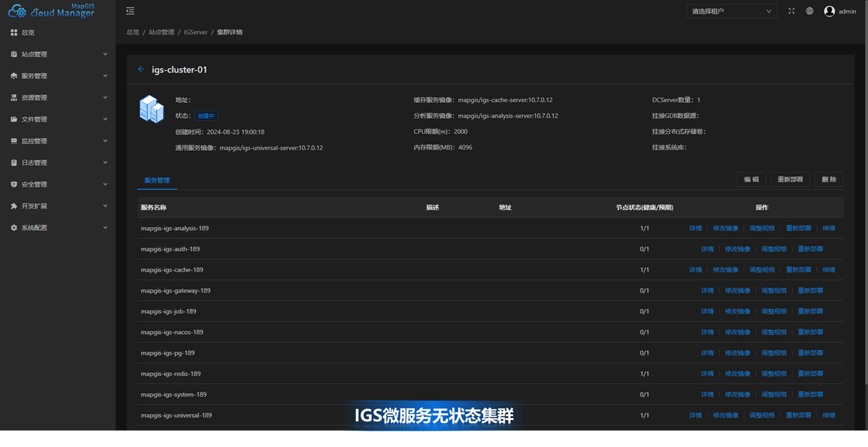
Task: Expand 开发扩展 sidebar chevron
Action: click(105, 206)
